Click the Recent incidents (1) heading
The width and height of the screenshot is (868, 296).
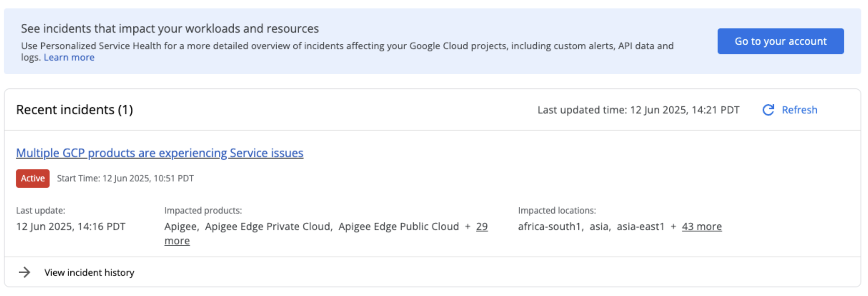[74, 110]
